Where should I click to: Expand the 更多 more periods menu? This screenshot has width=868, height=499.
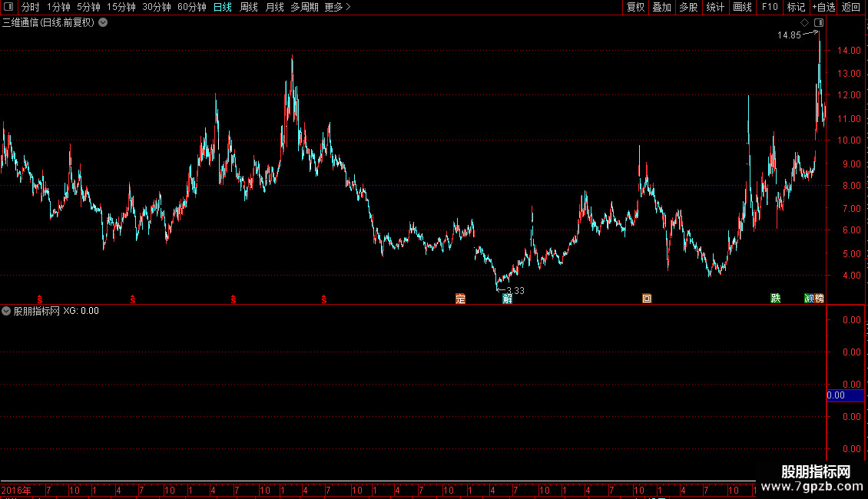(338, 7)
